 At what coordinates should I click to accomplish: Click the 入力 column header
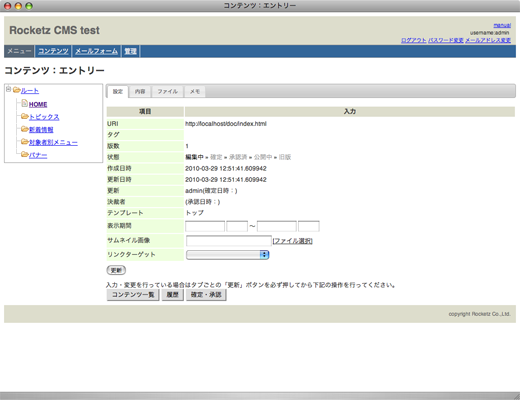[x=350, y=111]
